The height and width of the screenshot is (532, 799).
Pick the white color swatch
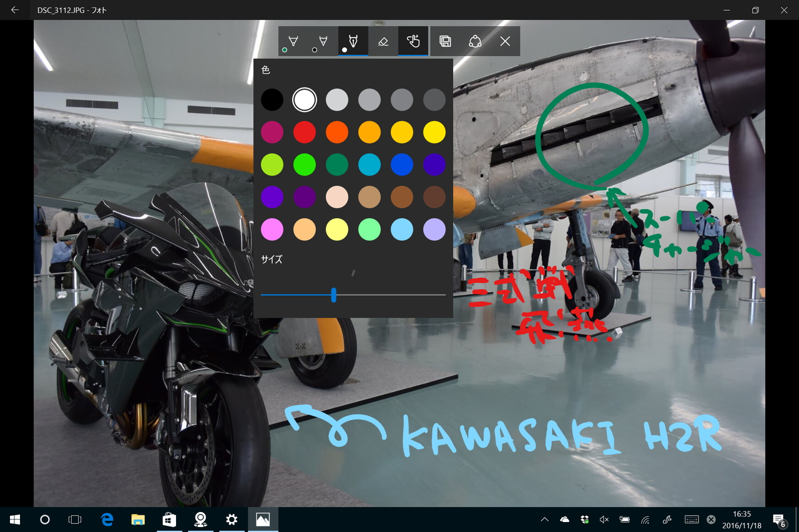305,100
